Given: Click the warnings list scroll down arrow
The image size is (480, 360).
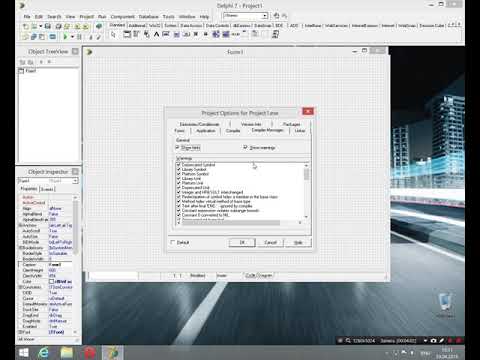Looking at the screenshot, I should 306,217.
